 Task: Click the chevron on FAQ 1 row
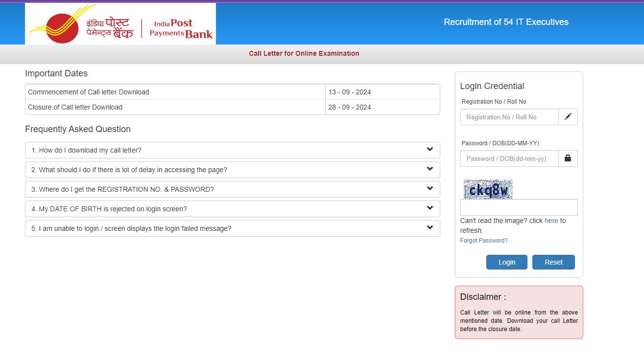430,149
